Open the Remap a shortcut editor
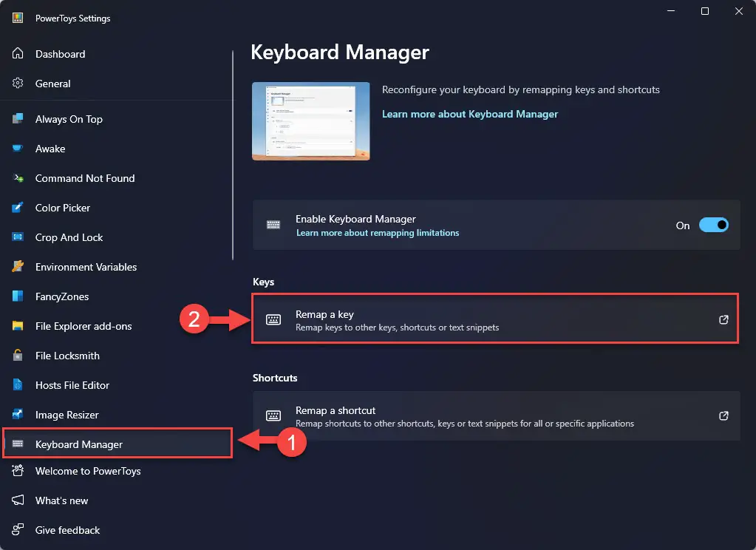The width and height of the screenshot is (756, 550). 496,416
